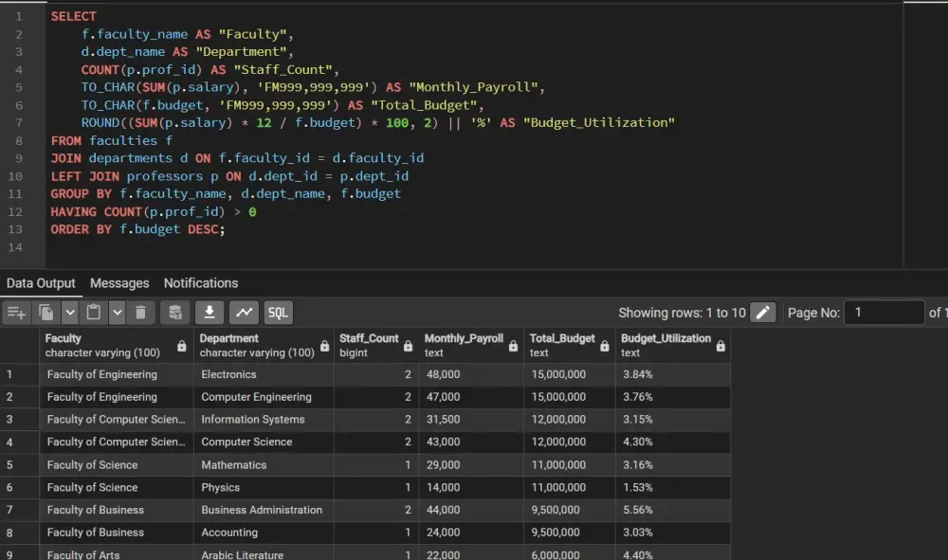The width and height of the screenshot is (948, 560).
Task: Select row 5 containing Mathematics department
Action: [x=19, y=464]
